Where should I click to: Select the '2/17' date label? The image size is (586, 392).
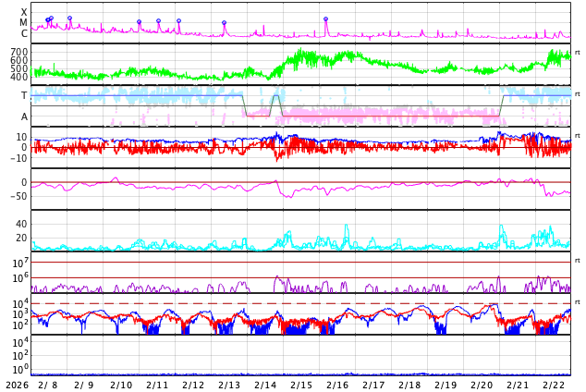click(373, 386)
